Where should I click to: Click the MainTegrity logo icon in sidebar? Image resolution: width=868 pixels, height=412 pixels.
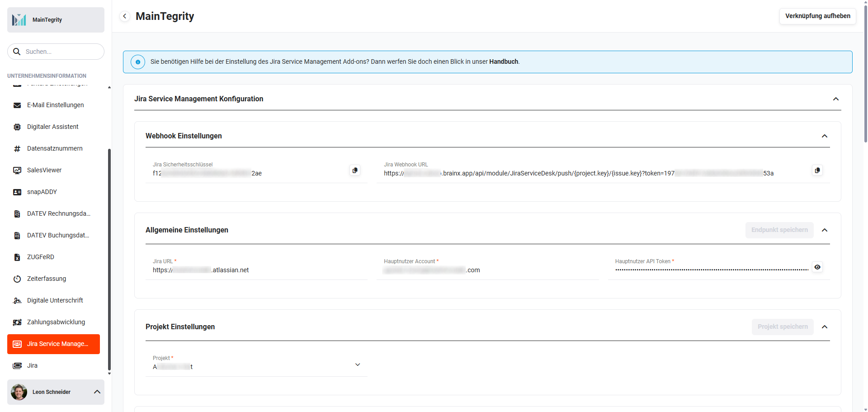point(19,19)
